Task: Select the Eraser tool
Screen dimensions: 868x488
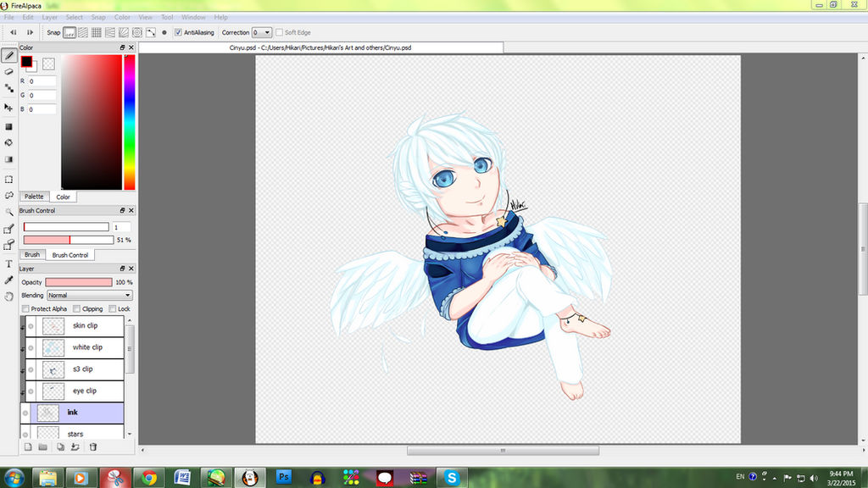Action: click(x=8, y=72)
